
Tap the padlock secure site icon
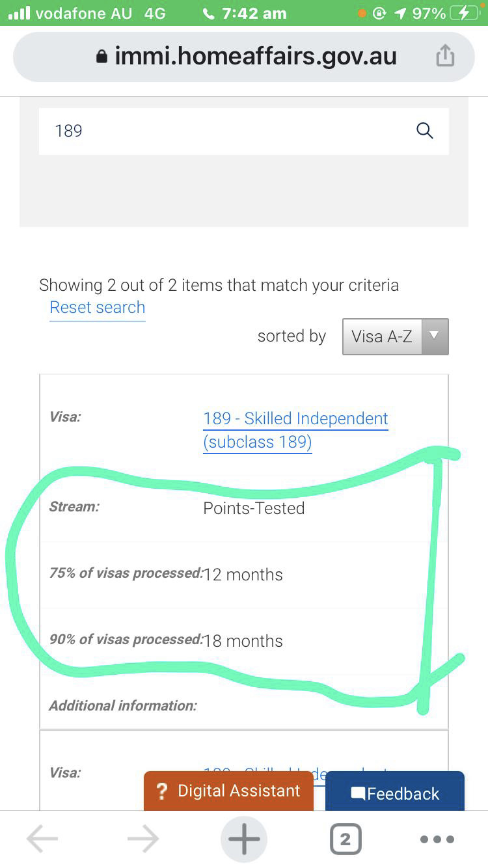(x=102, y=57)
